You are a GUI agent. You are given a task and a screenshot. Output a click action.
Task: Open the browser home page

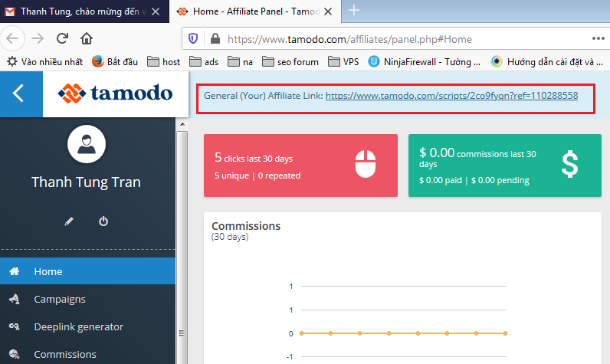[87, 38]
